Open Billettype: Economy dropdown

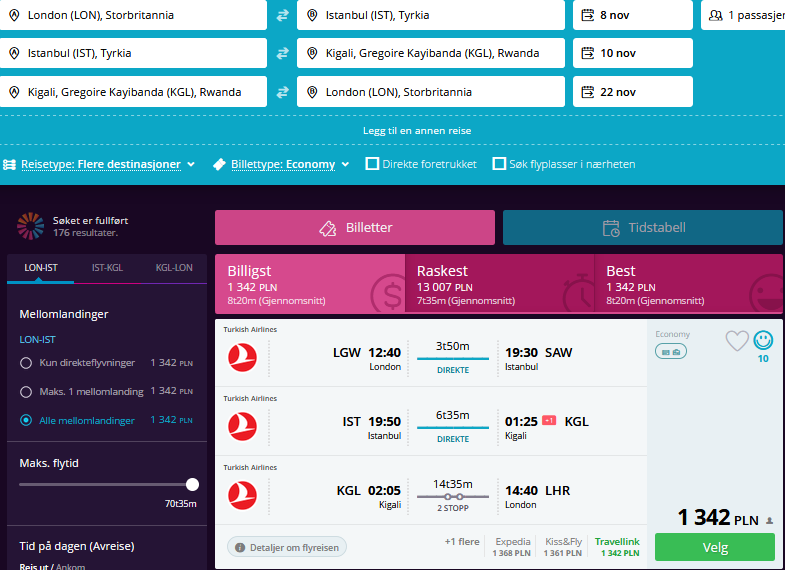(290, 164)
